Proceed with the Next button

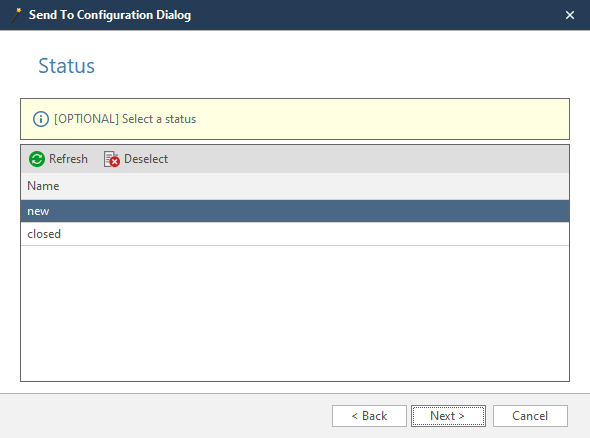click(x=448, y=416)
